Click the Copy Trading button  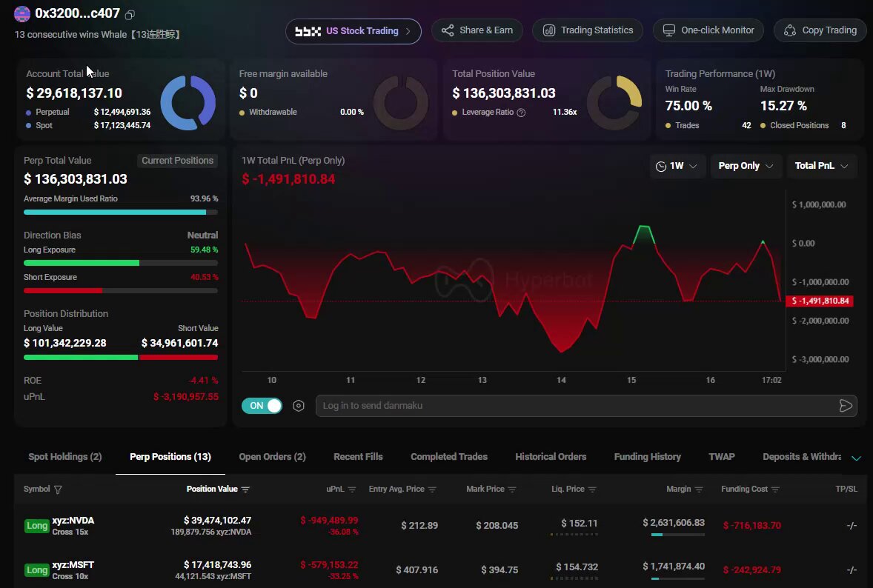pos(820,30)
